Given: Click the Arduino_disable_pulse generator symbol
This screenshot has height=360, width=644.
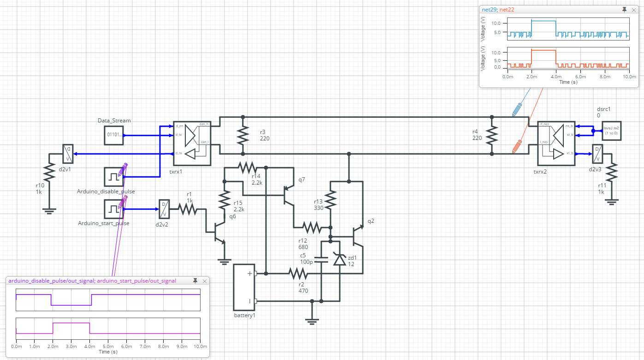Looking at the screenshot, I should 113,176.
